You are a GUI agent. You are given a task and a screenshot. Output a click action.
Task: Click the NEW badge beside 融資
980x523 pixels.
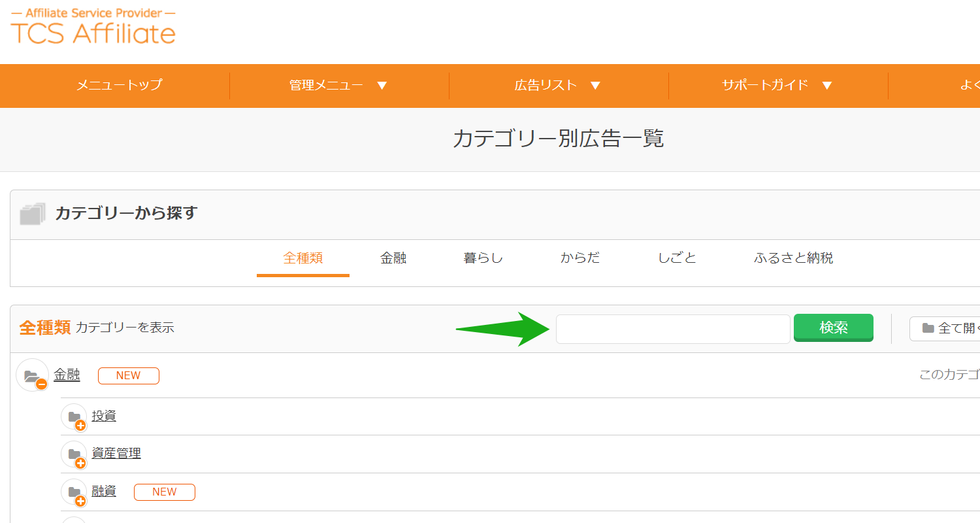pos(165,492)
